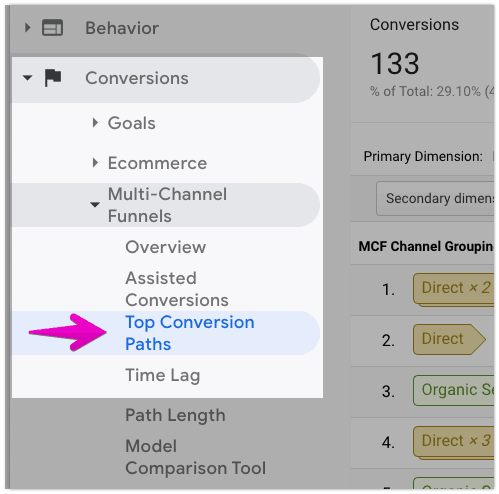Open the Time Lag report
The image size is (499, 494).
pos(163,375)
